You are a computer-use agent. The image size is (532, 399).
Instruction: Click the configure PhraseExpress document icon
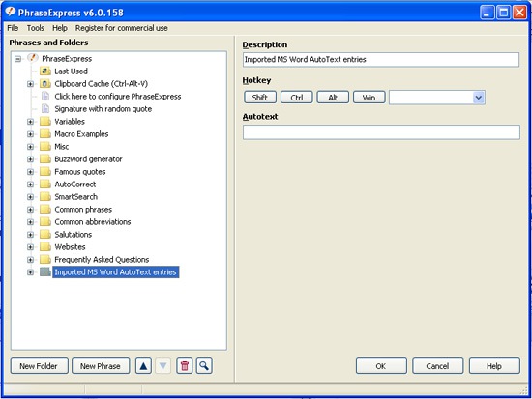tap(45, 97)
